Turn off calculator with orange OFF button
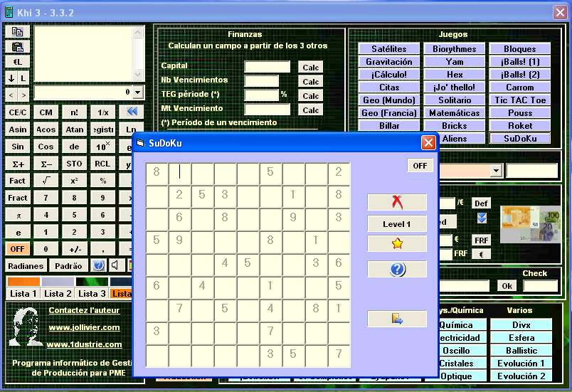The height and width of the screenshot is (392, 572). click(18, 249)
